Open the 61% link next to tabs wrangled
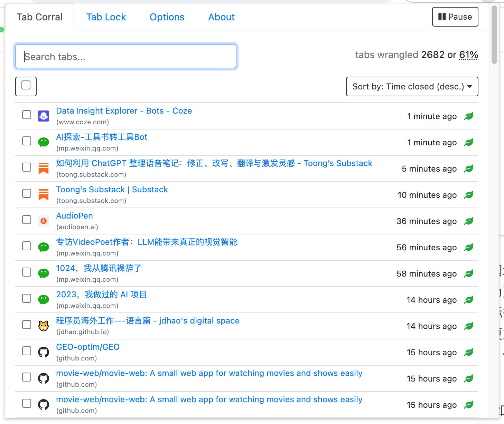This screenshot has width=504, height=424. [x=468, y=55]
